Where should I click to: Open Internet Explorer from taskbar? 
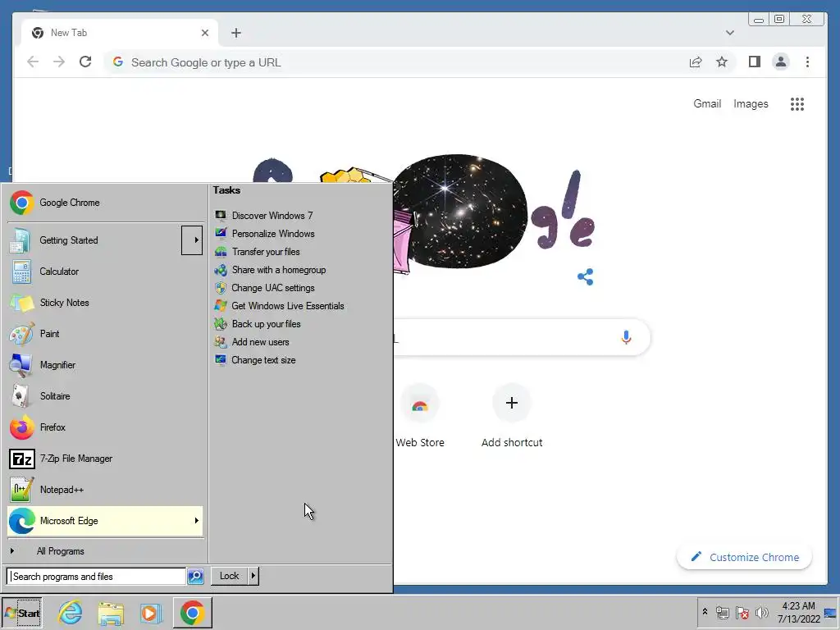click(71, 613)
